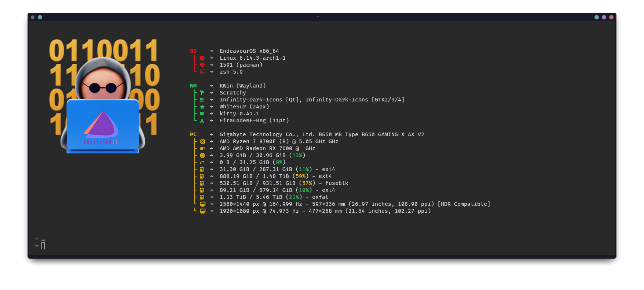The height and width of the screenshot is (290, 644).
Task: Click the 59% disk usage value
Action: click(x=301, y=176)
